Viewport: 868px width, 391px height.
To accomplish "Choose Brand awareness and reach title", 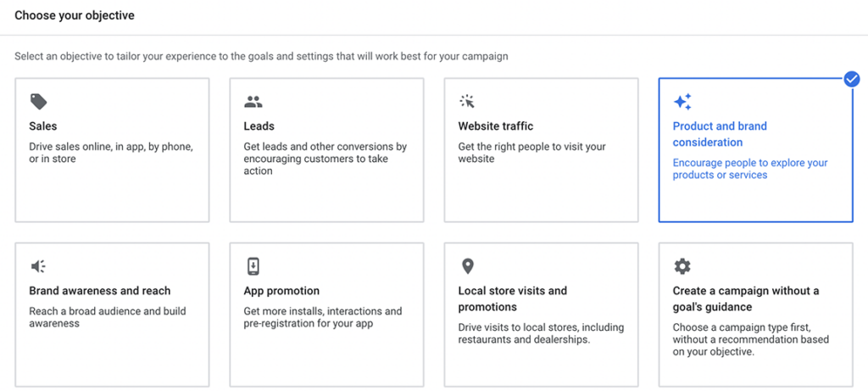I will click(x=99, y=291).
